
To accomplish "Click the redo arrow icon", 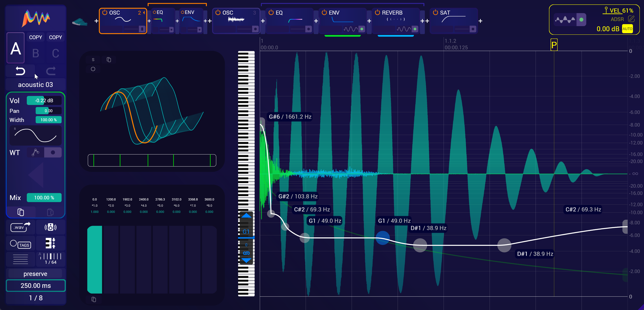I will [51, 71].
